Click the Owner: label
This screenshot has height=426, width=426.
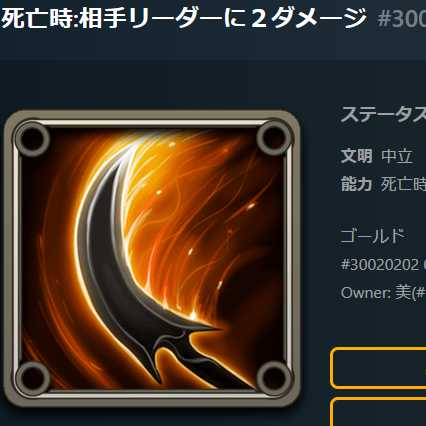(366, 293)
